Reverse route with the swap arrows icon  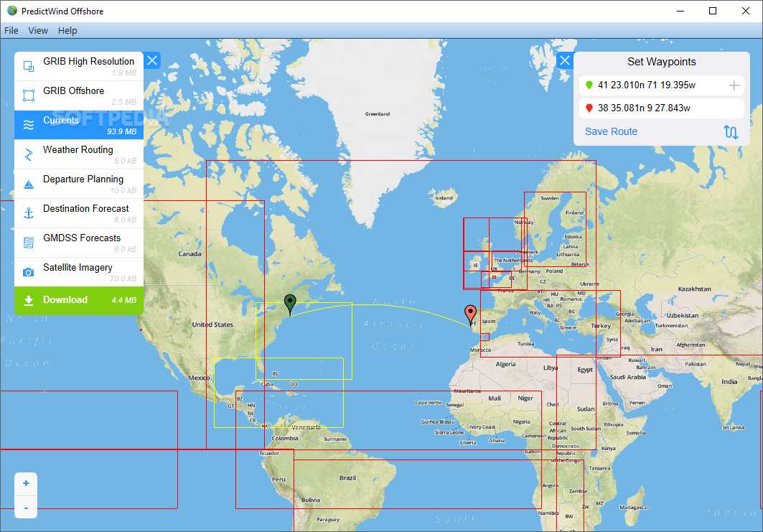pos(731,132)
